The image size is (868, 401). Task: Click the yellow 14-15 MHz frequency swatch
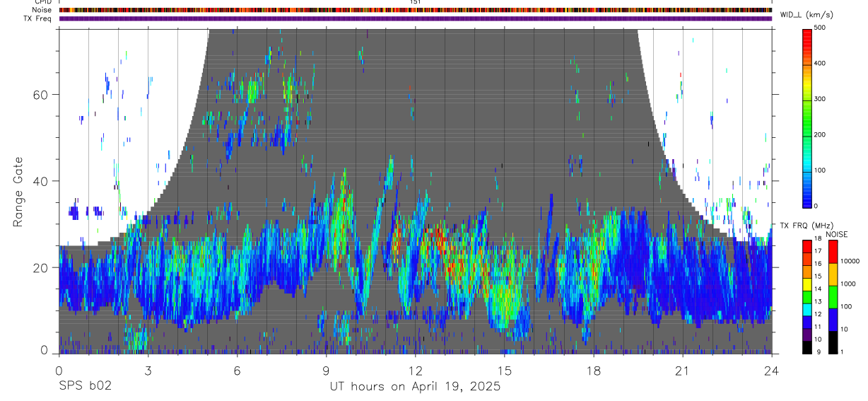[x=807, y=284]
